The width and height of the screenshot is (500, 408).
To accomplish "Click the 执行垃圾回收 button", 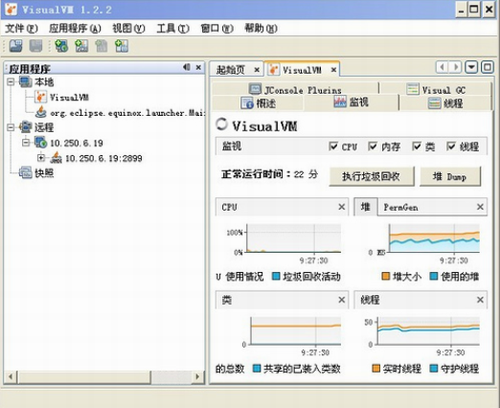I will pyautogui.click(x=371, y=176).
